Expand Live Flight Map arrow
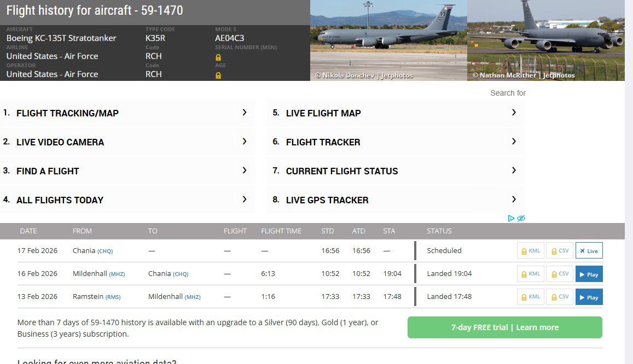 click(x=514, y=113)
